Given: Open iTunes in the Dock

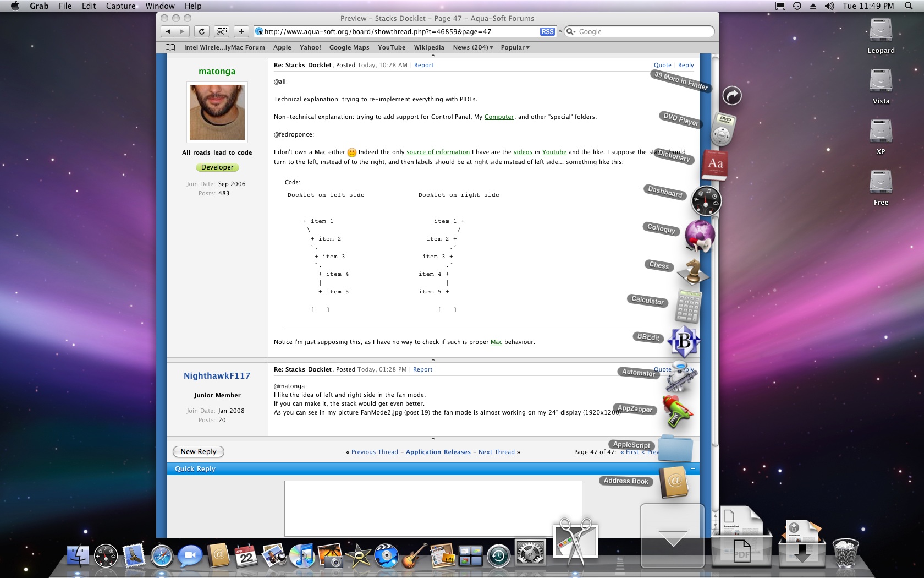Looking at the screenshot, I should (x=302, y=556).
